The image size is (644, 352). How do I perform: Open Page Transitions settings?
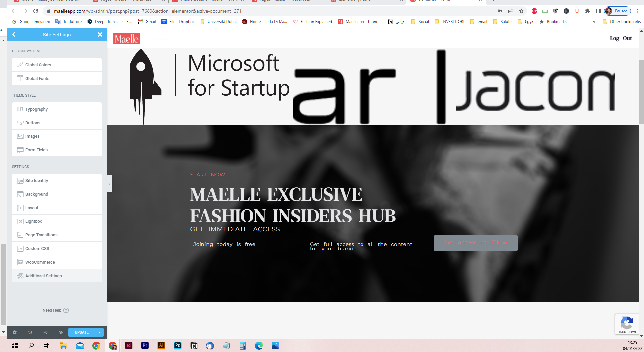57,235
